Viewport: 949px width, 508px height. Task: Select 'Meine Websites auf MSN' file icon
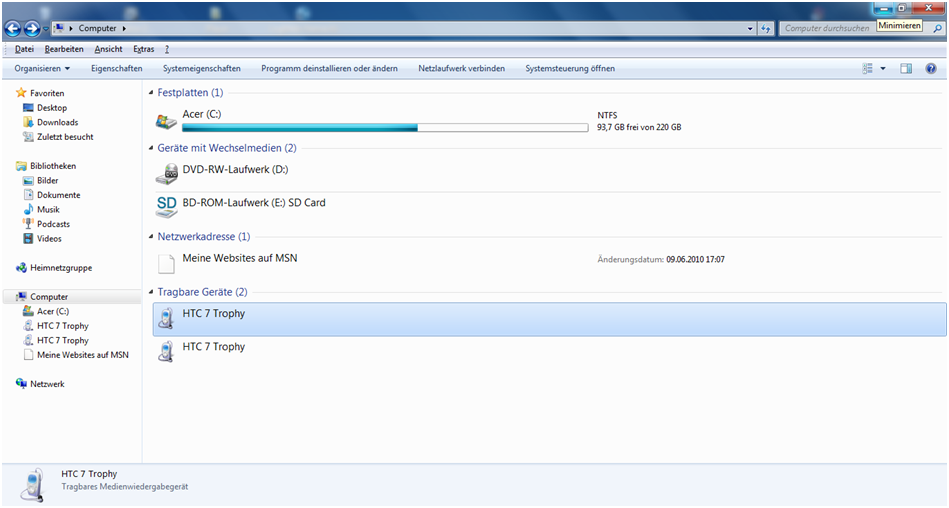[166, 263]
